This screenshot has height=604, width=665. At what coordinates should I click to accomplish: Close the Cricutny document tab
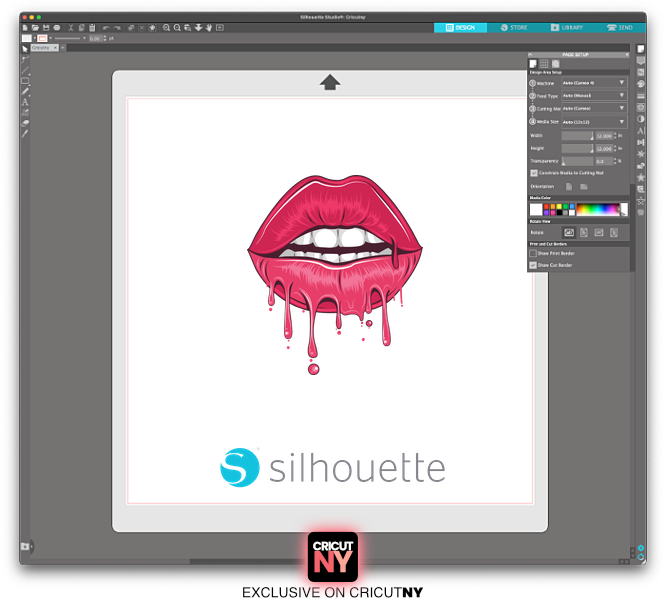tap(55, 48)
